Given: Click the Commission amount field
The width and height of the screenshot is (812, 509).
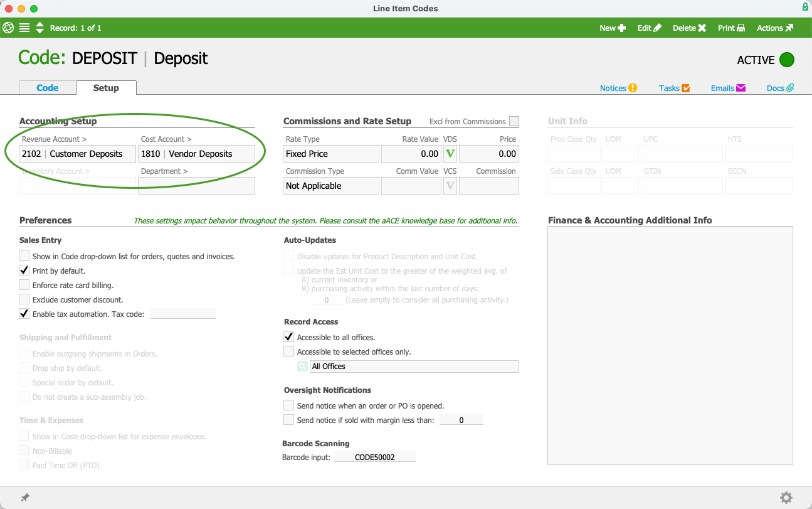Looking at the screenshot, I should click(489, 186).
